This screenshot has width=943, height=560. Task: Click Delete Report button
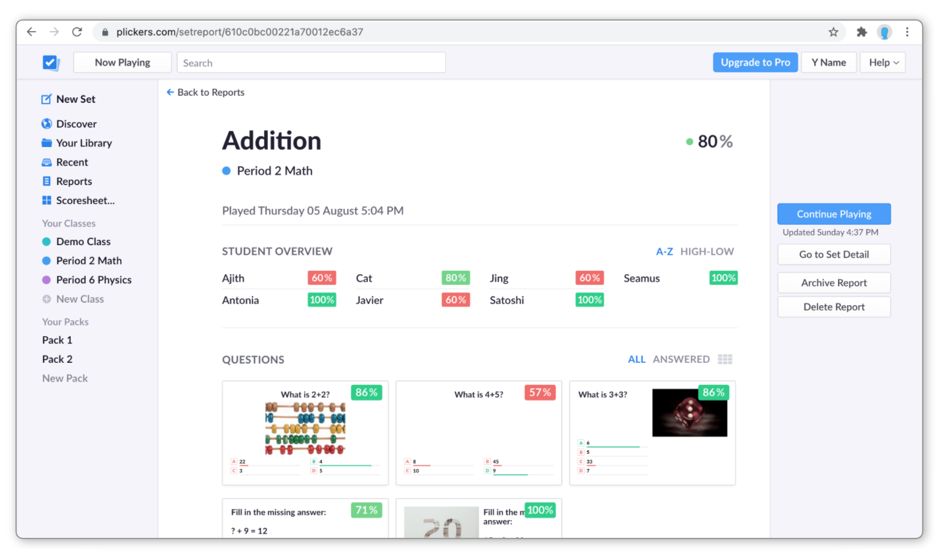tap(834, 307)
